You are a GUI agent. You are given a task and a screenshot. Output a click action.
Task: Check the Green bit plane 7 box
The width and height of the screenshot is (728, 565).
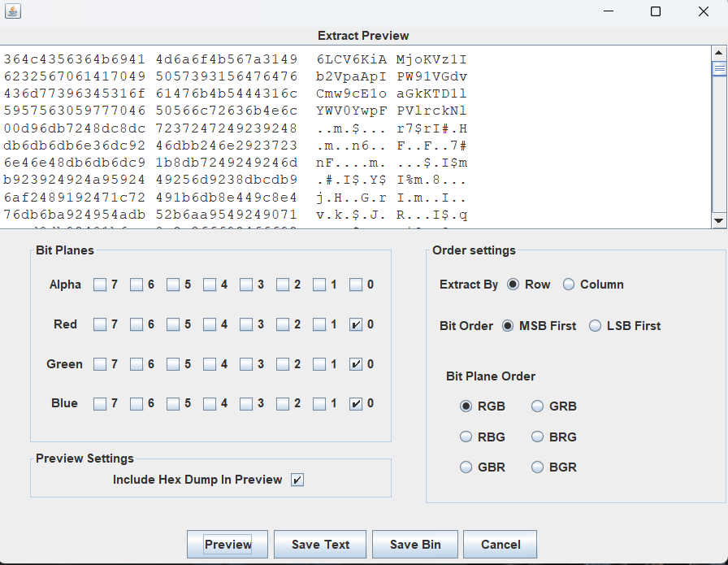(x=100, y=364)
